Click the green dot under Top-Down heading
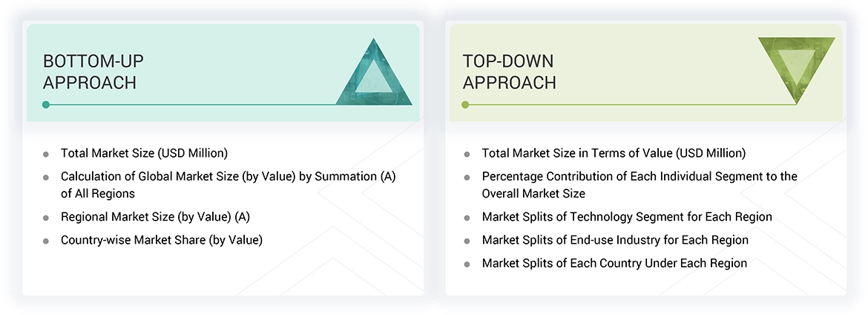Screen dimensions: 868x315 tap(465, 105)
